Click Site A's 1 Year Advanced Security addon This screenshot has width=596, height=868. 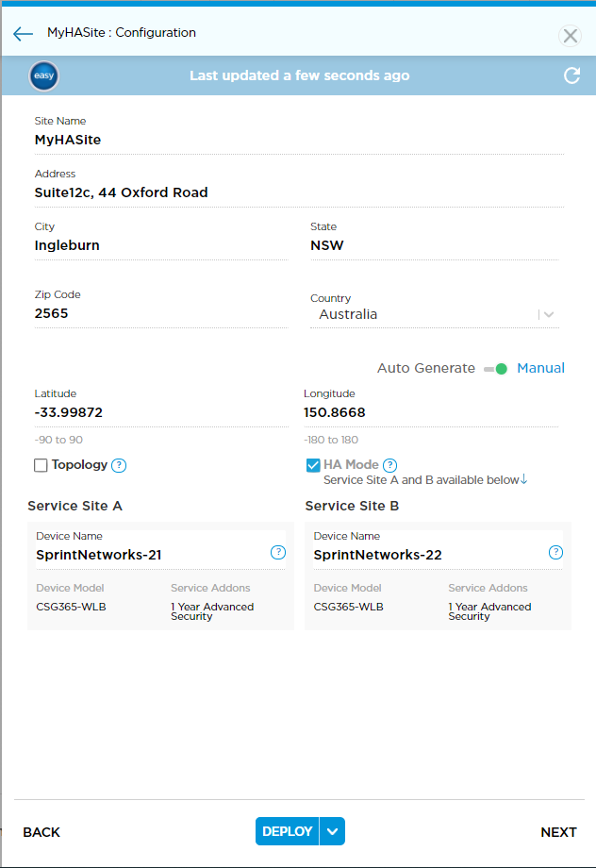[212, 611]
